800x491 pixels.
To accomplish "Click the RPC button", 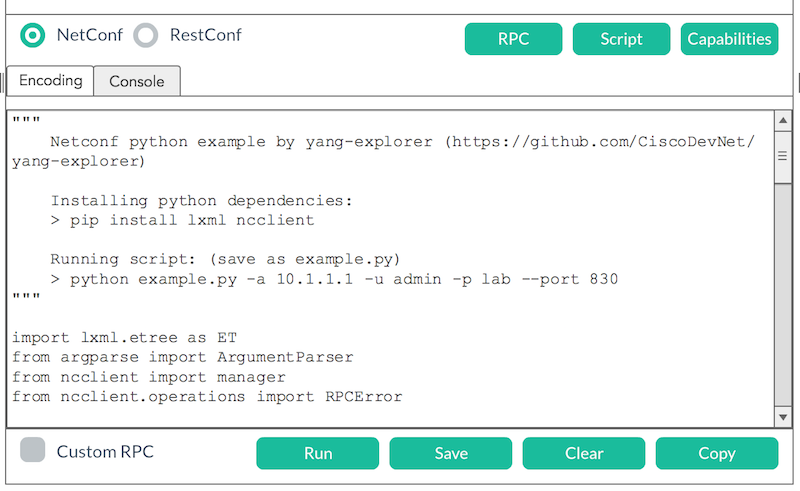I will 513,39.
